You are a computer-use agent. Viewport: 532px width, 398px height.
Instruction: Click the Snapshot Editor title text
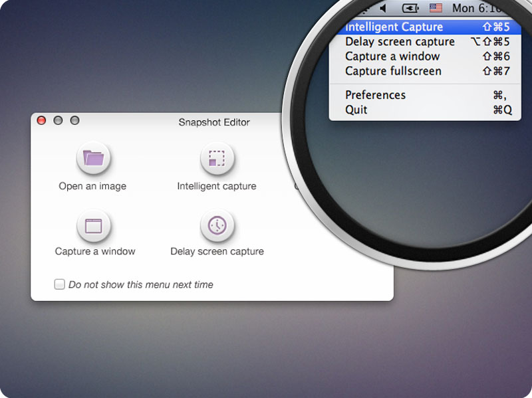coord(214,122)
